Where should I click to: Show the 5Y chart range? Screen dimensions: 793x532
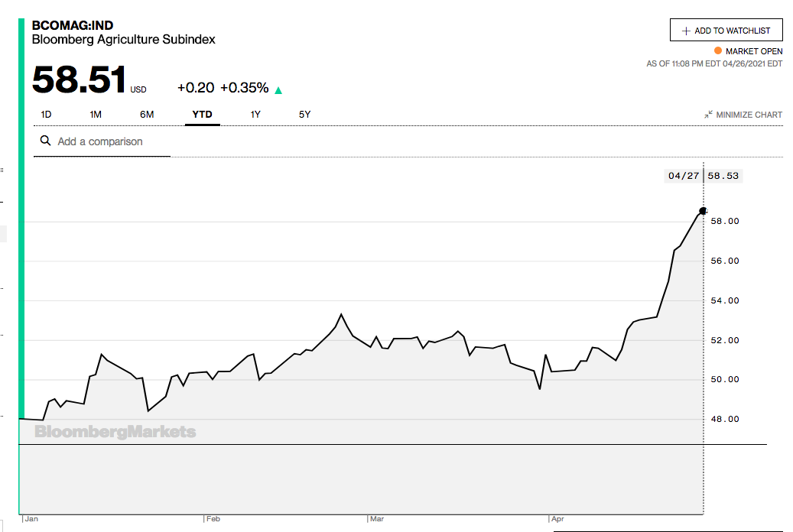pos(304,115)
